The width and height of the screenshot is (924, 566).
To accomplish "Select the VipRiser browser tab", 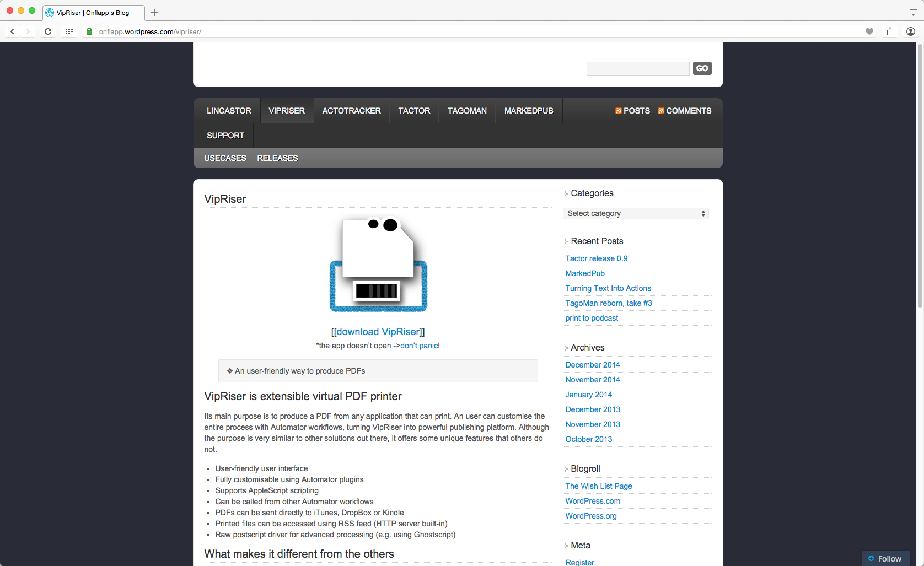I will [93, 12].
